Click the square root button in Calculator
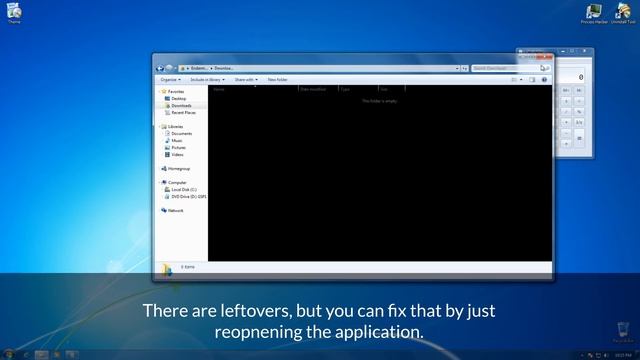Image resolution: width=640 pixels, height=360 pixels. tap(579, 101)
